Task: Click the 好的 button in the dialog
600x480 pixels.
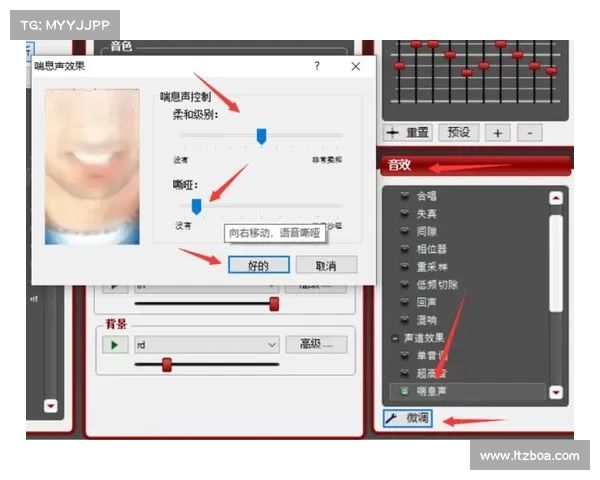Action: (259, 265)
